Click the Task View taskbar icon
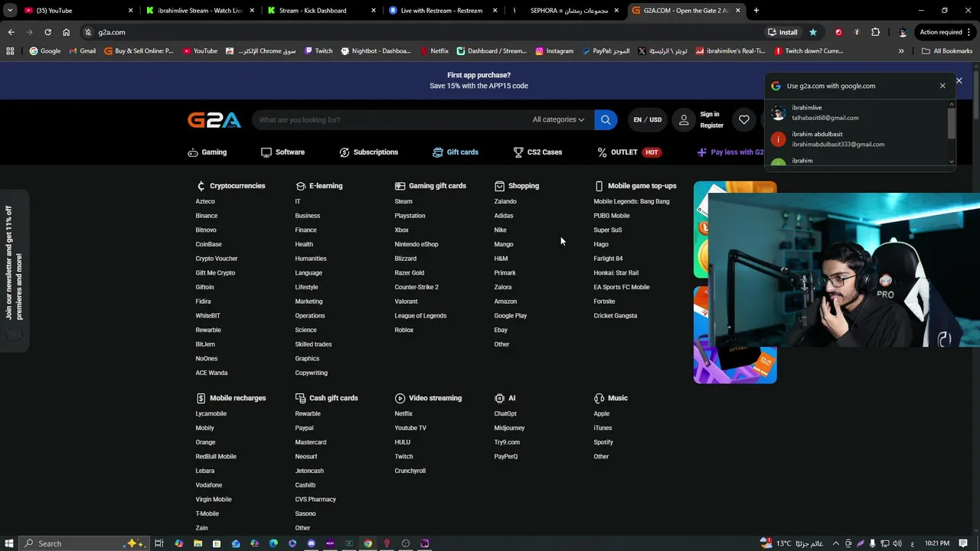The image size is (980, 551). [159, 543]
